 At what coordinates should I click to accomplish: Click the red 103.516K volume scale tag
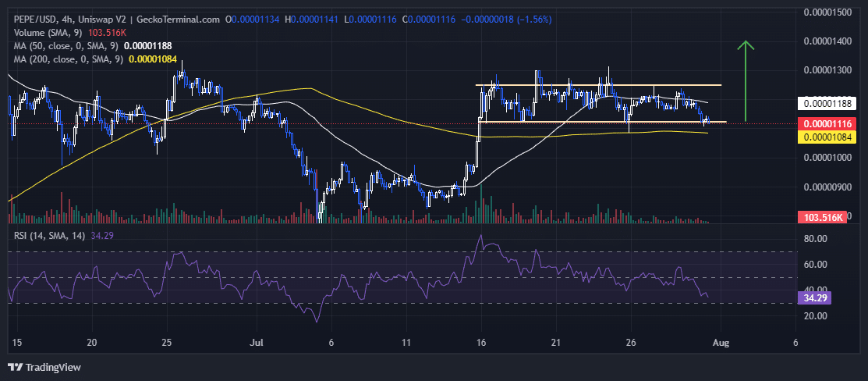tap(823, 217)
